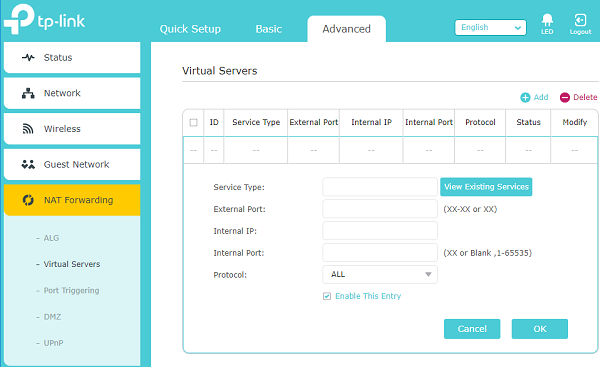Open the Status menu section
The width and height of the screenshot is (600, 367).
coord(72,57)
